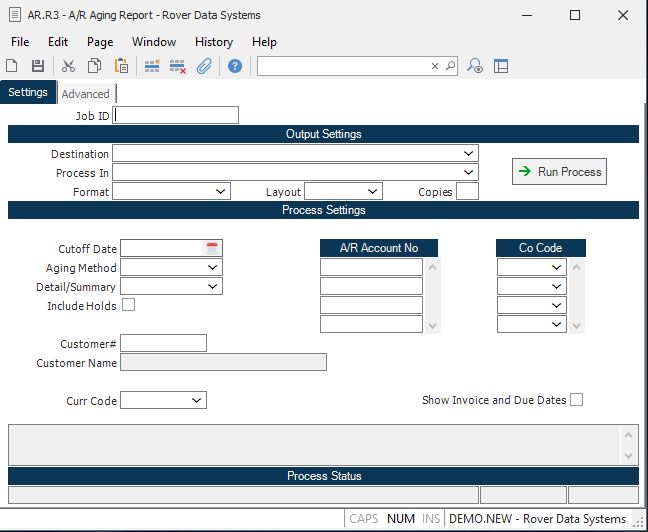Click the Delete row icon with red X

tap(178, 66)
